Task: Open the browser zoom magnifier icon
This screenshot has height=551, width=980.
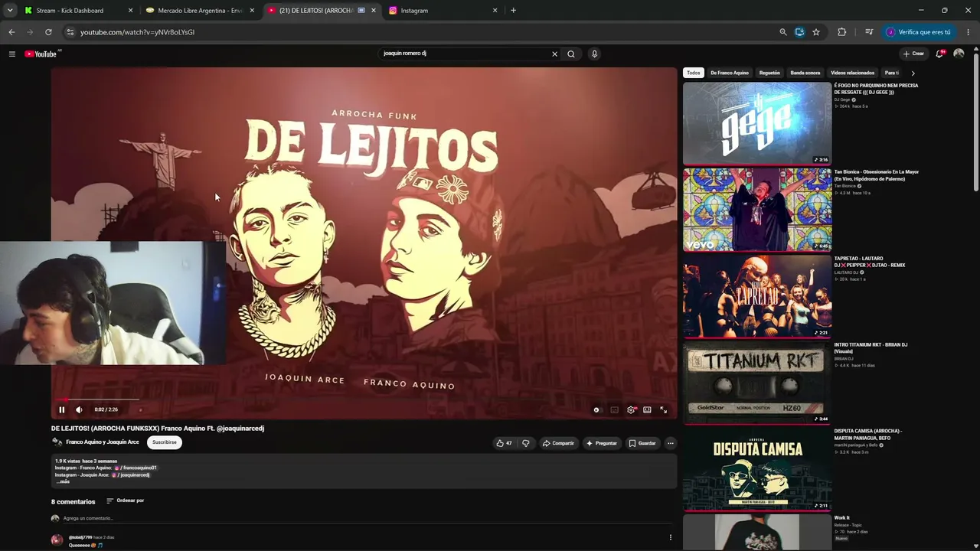Action: point(782,32)
